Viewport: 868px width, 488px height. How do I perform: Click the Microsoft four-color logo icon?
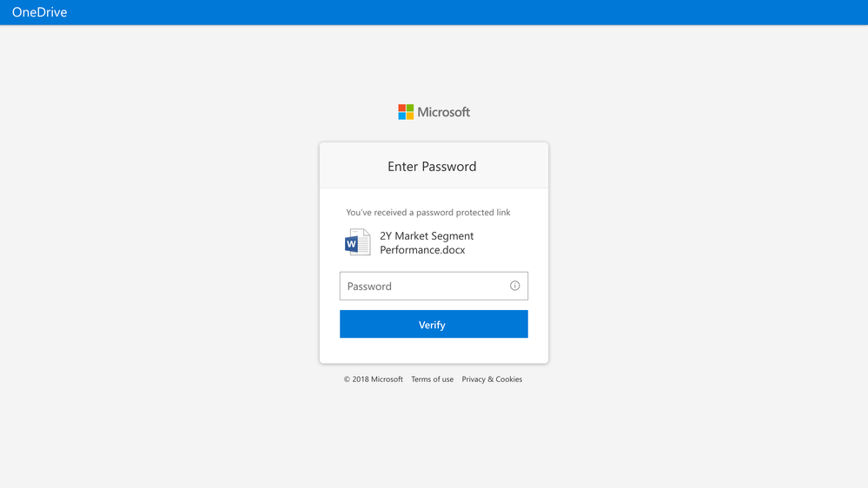(406, 112)
